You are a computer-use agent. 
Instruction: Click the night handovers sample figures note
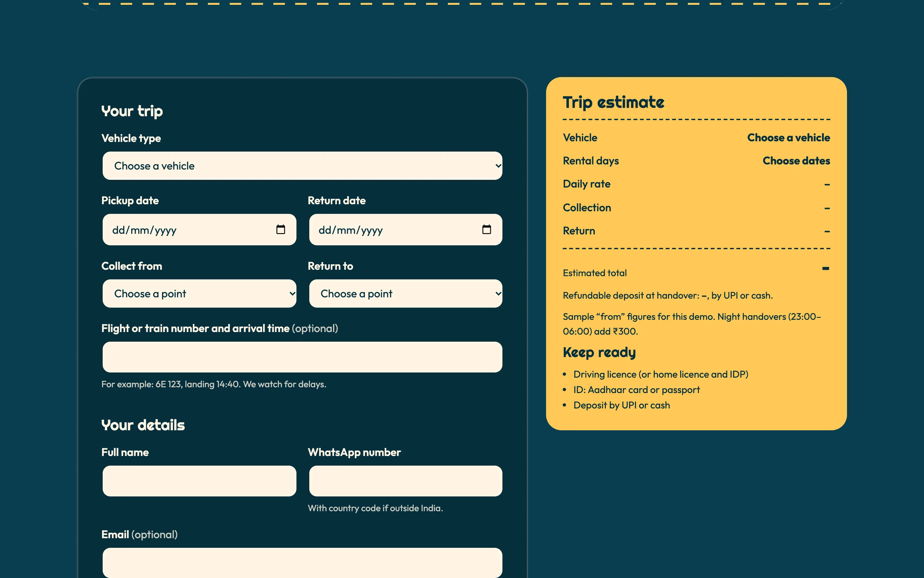(692, 324)
